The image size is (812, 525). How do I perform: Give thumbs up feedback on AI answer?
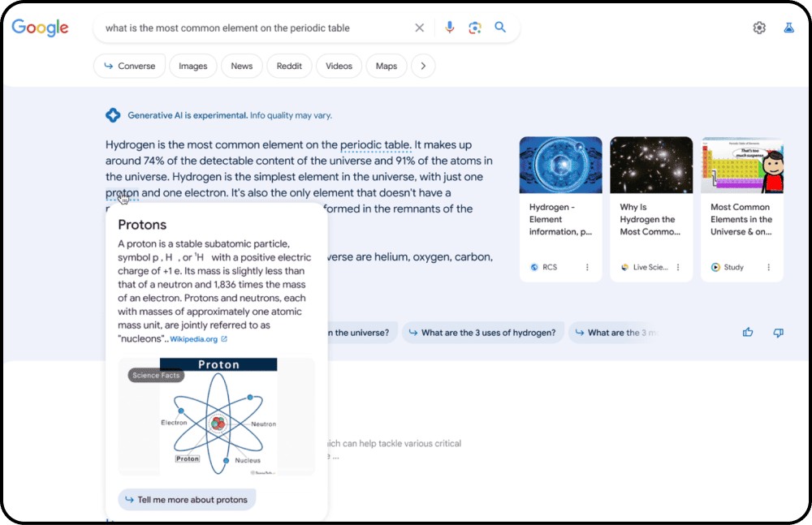tap(748, 333)
